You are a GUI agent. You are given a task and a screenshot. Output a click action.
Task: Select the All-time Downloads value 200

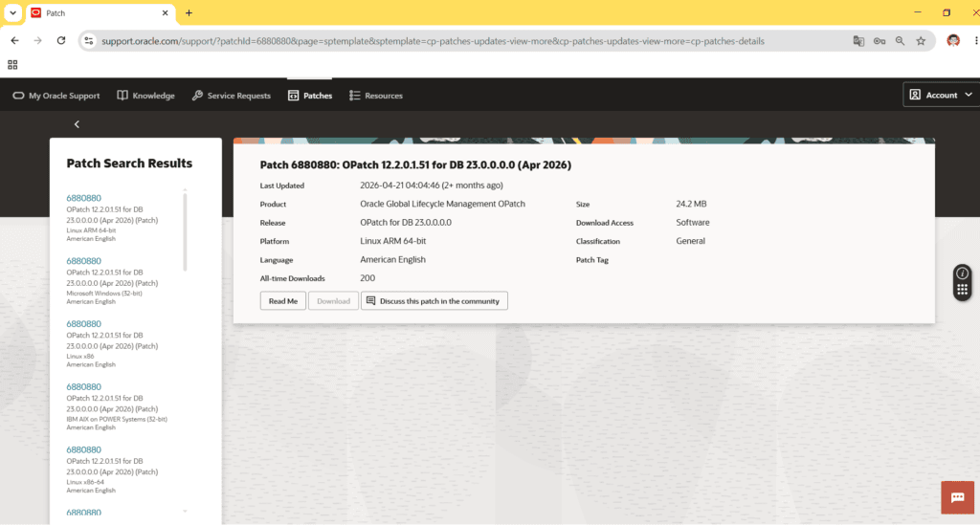(367, 278)
